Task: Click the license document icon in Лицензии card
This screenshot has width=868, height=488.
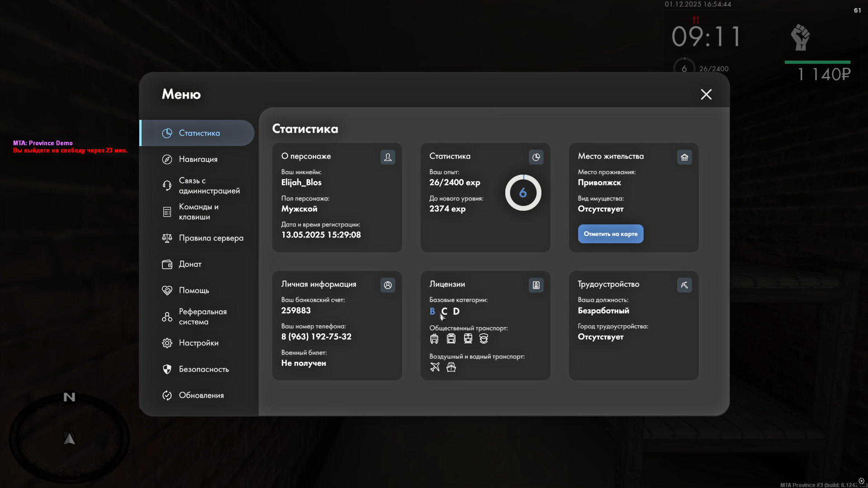Action: [536, 285]
